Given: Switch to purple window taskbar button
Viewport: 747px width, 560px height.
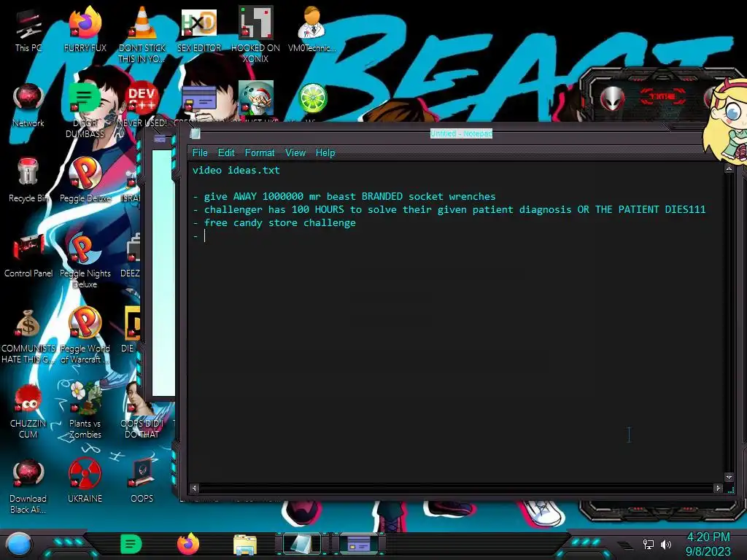Looking at the screenshot, I should pyautogui.click(x=359, y=544).
